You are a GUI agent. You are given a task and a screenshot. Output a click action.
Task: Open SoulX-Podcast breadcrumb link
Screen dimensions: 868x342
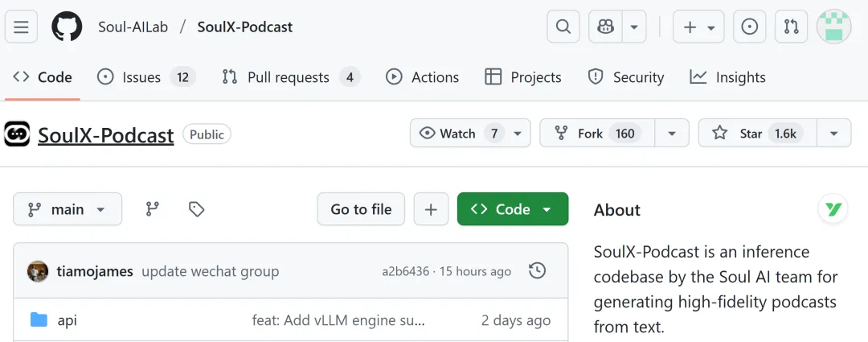pyautogui.click(x=244, y=27)
